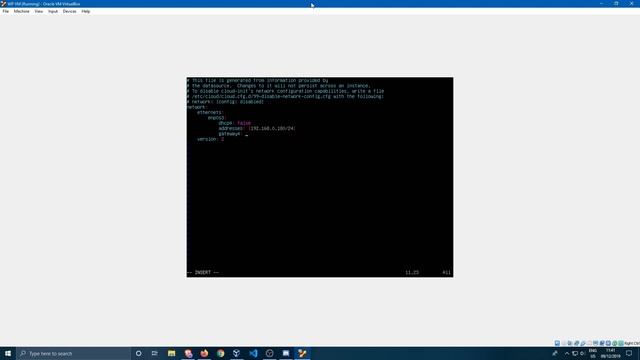
Task: Open the circular taskbar icon after VS Code
Action: (x=269, y=353)
